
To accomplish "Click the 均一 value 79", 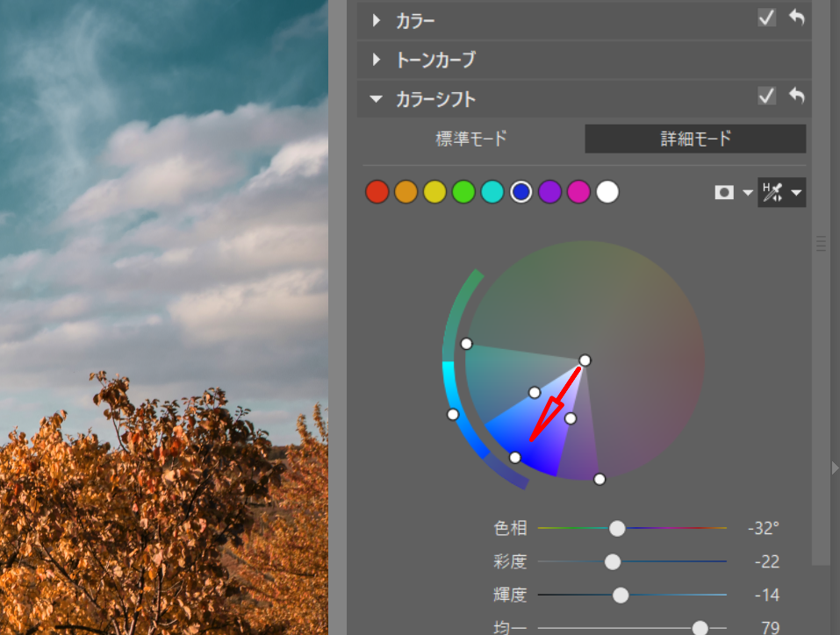I will [x=771, y=627].
